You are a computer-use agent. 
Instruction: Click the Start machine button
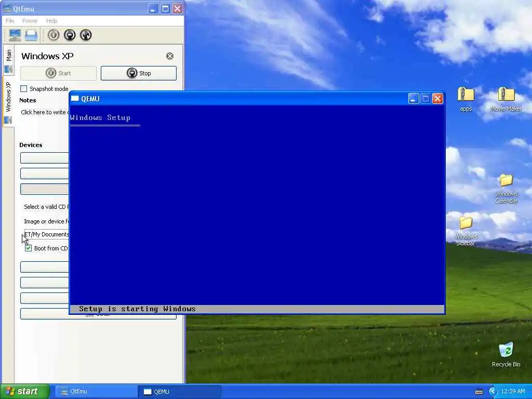[x=58, y=73]
